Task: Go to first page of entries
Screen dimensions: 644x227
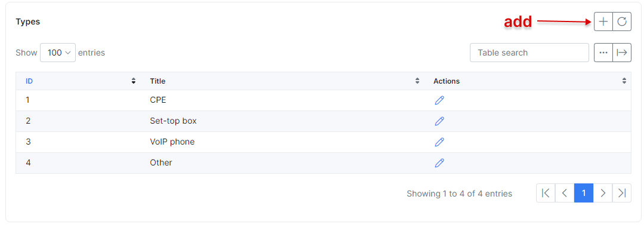Action: coord(546,193)
